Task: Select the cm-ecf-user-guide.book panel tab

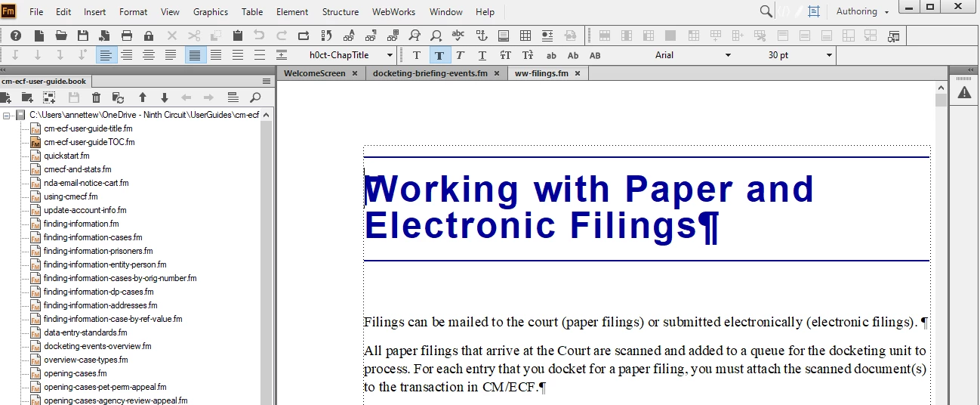Action: coord(44,81)
